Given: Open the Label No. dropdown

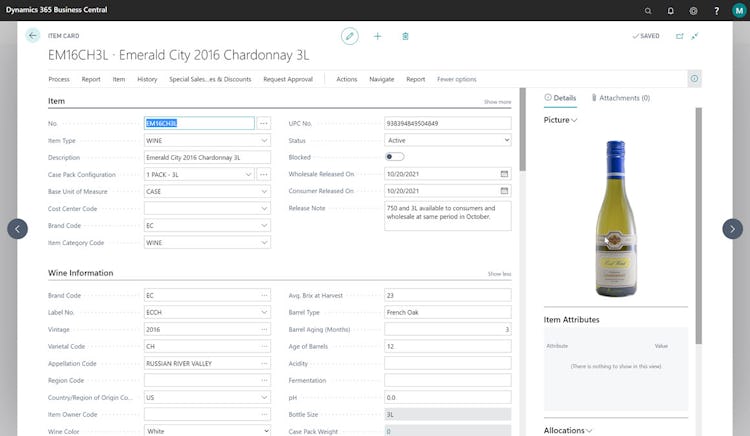Looking at the screenshot, I should coord(264,312).
